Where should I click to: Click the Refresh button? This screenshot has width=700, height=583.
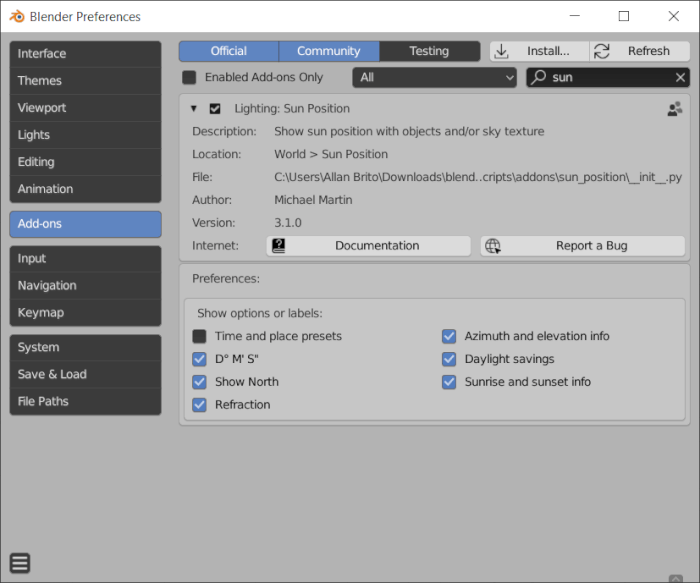pyautogui.click(x=640, y=51)
